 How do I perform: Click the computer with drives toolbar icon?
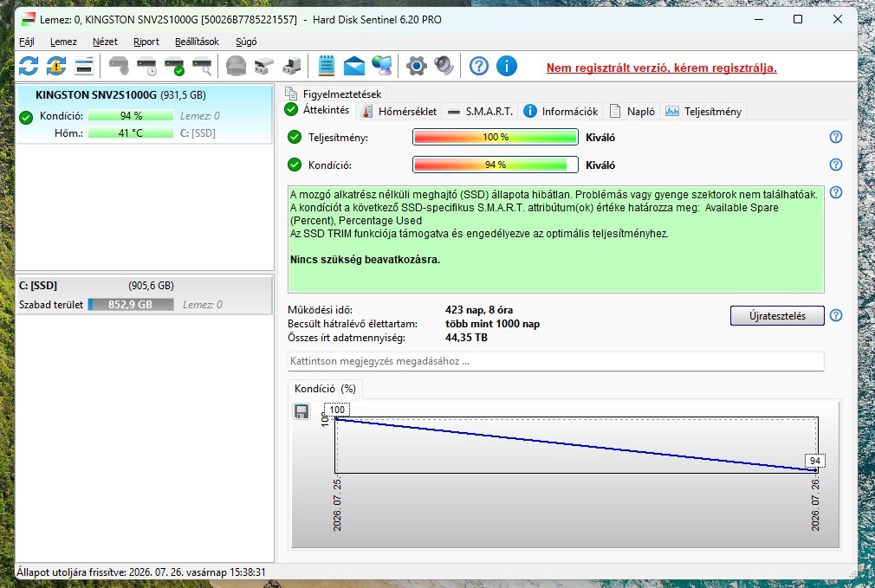click(291, 66)
